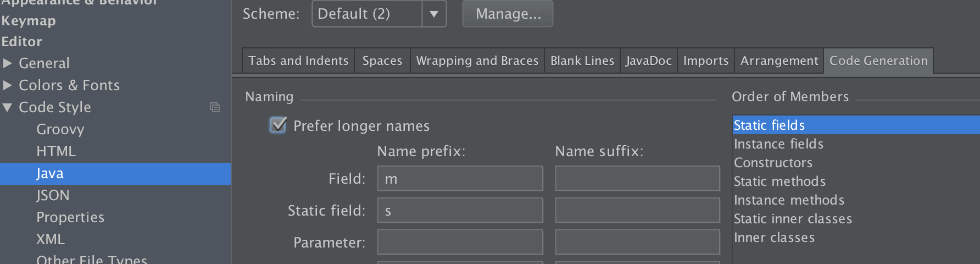The height and width of the screenshot is (264, 980).
Task: Click the copy scheme icon beside Code Style
Action: [x=215, y=107]
